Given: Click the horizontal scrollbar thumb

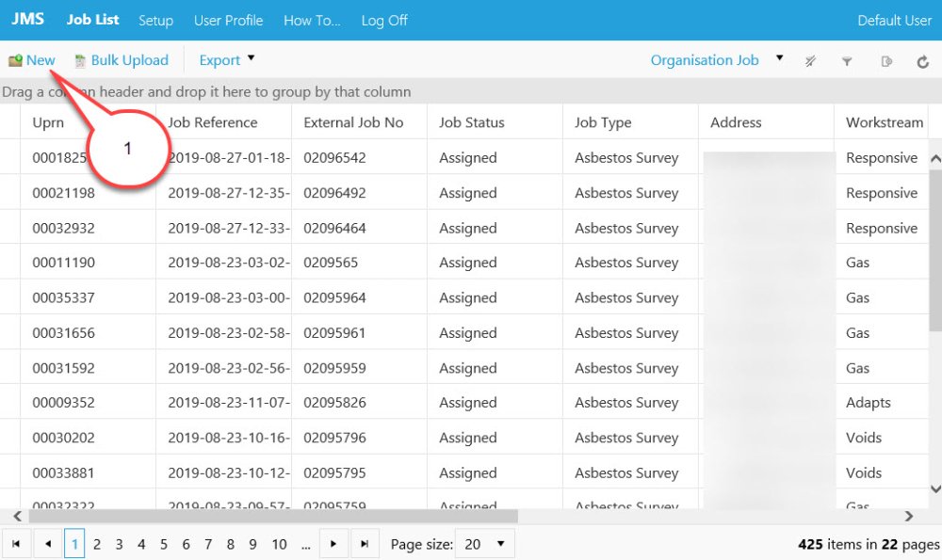Looking at the screenshot, I should coord(273,516).
